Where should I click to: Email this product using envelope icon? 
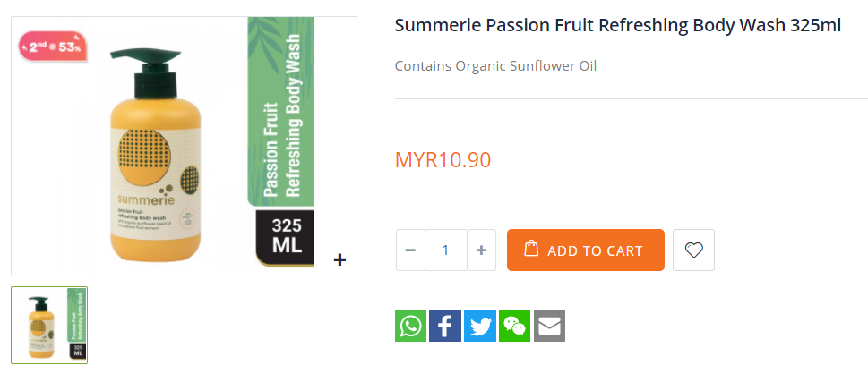click(549, 326)
